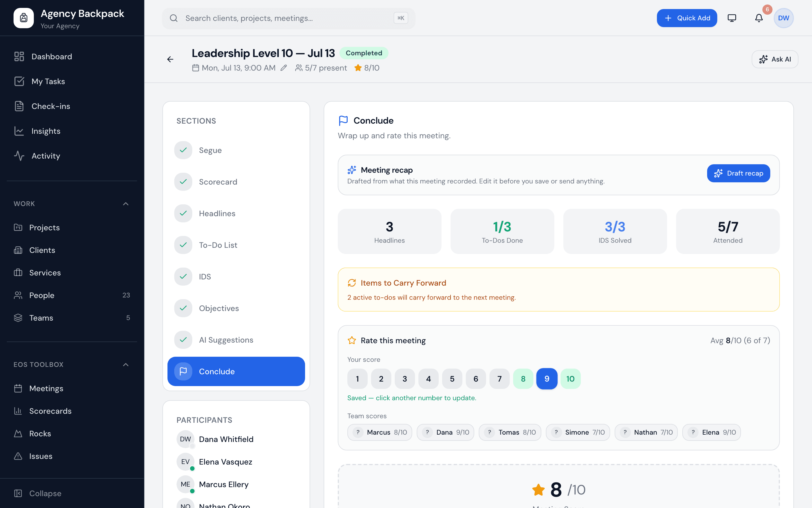This screenshot has width=812, height=508.
Task: Select the Conclude section
Action: click(236, 371)
